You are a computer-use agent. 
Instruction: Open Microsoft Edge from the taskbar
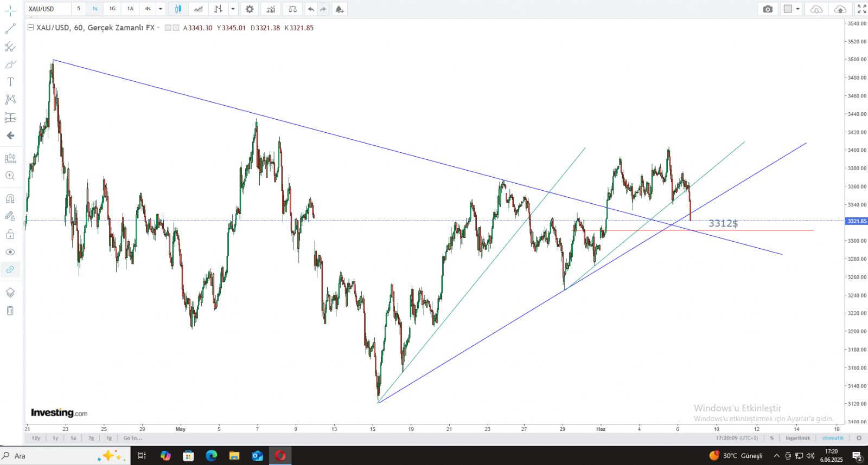[211, 456]
